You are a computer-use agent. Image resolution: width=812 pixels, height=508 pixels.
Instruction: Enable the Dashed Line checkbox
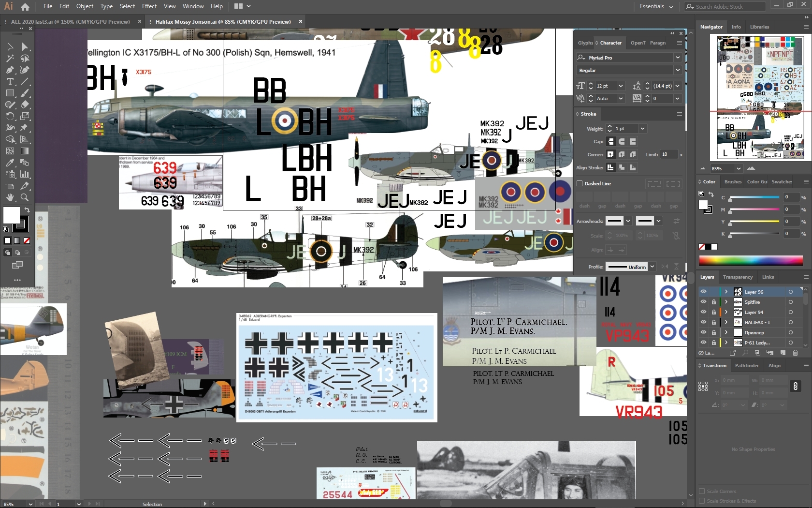click(x=580, y=183)
